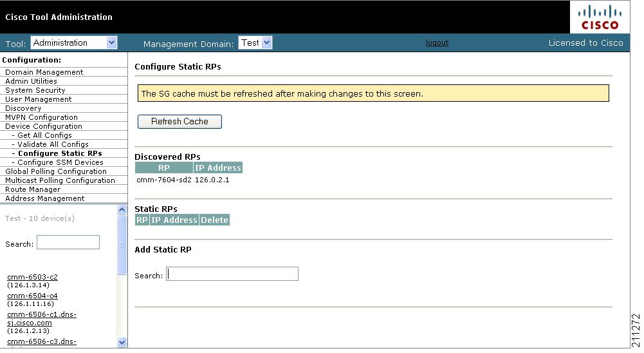This screenshot has height=353, width=644.
Task: Click the device list Search field
Action: (68, 243)
